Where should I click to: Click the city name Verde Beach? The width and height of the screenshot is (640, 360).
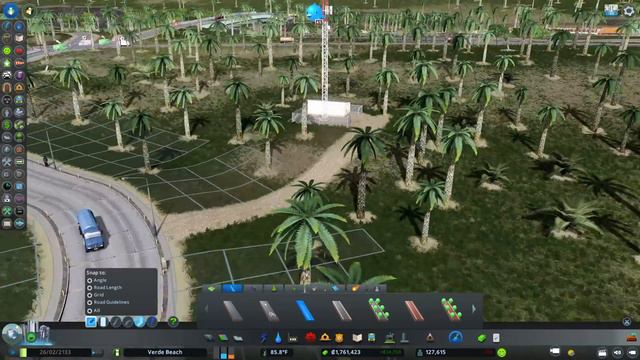[x=165, y=352]
